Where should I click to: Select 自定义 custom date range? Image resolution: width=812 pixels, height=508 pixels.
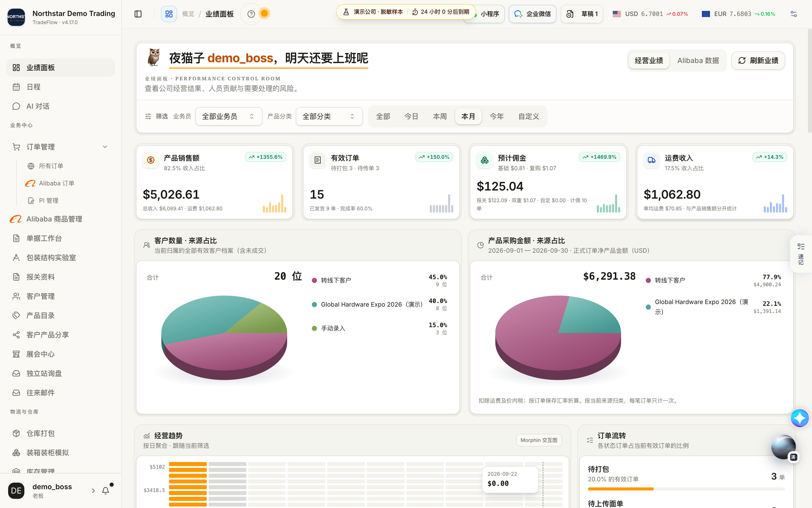pos(529,116)
